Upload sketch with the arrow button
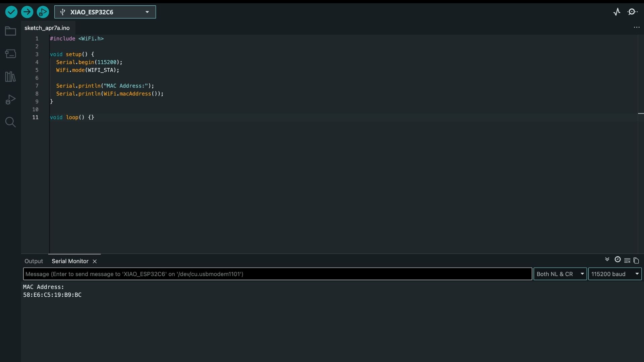The height and width of the screenshot is (362, 644). 27,12
